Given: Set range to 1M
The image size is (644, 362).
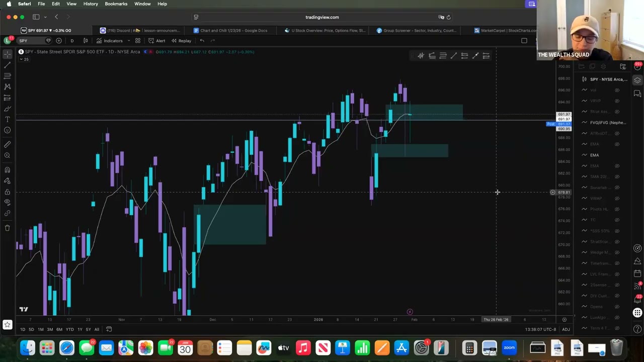Looking at the screenshot, I should click(41, 329).
